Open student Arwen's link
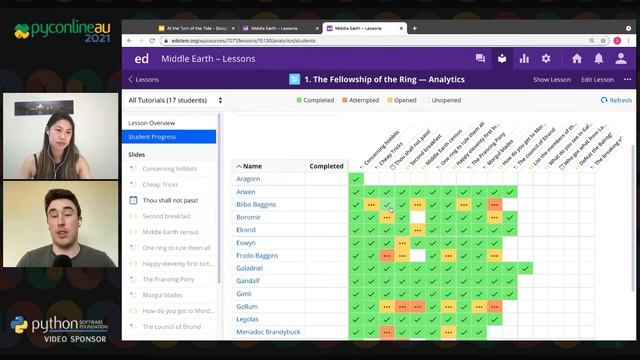This screenshot has height=360, width=640. 246,192
